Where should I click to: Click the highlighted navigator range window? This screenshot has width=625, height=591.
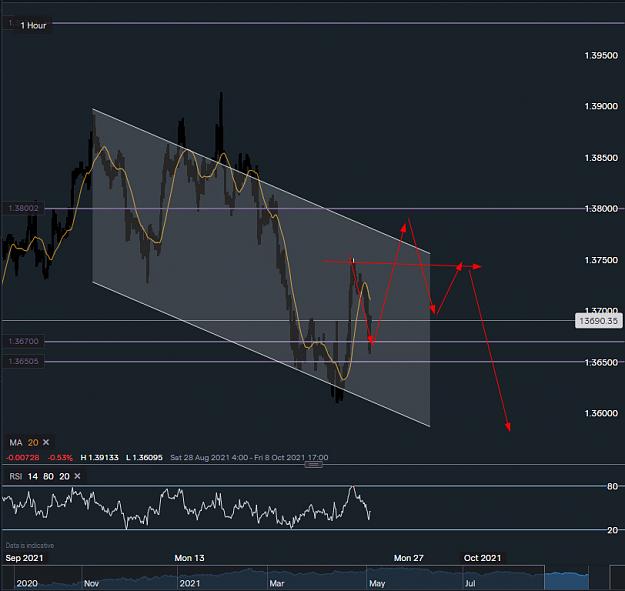click(x=566, y=578)
